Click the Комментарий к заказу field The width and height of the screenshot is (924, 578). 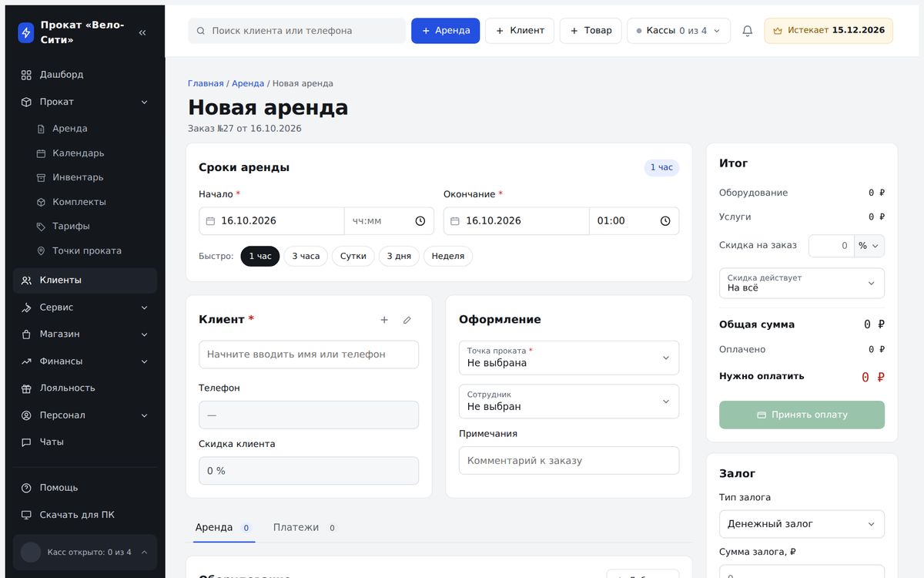(569, 461)
